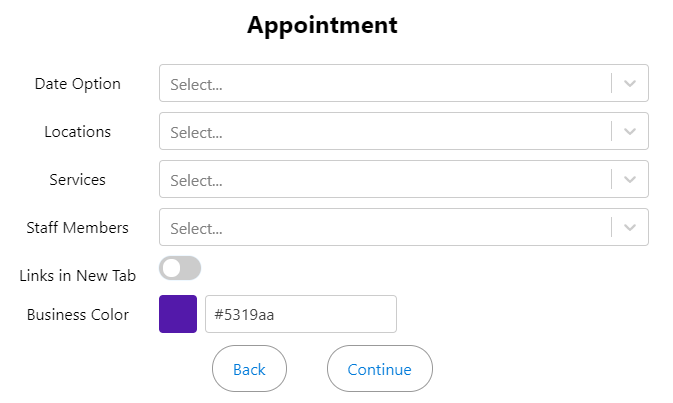673x403 pixels.
Task: Open the Services select field
Action: coord(385,180)
